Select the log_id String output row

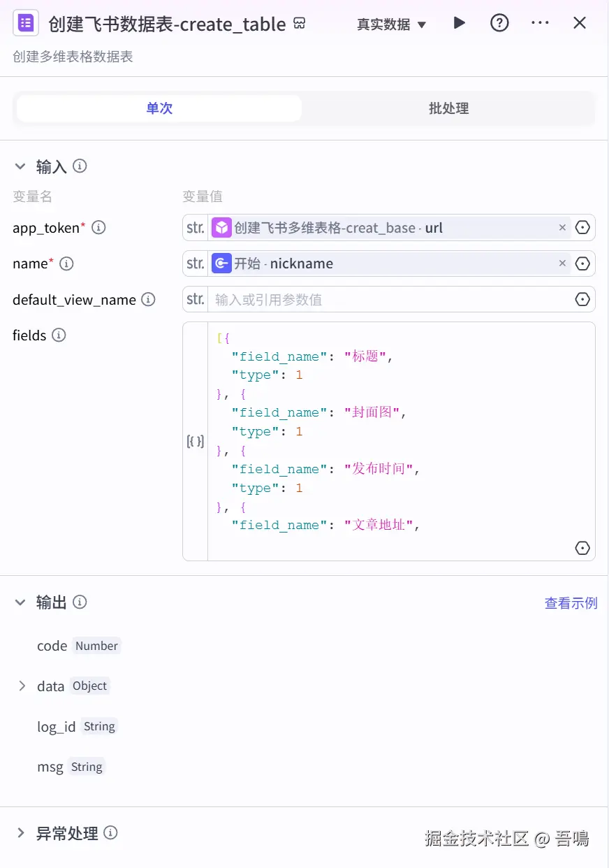click(77, 727)
